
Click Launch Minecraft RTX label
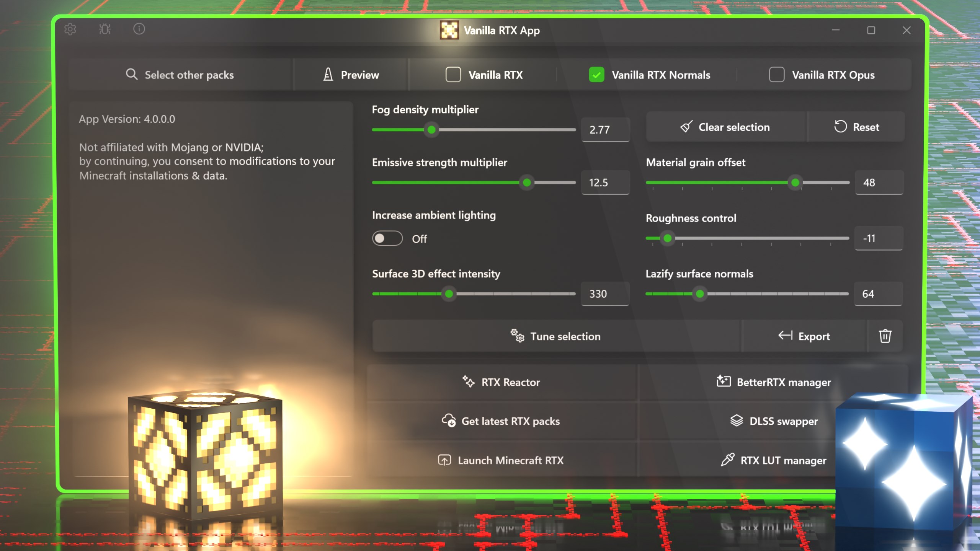pos(511,460)
